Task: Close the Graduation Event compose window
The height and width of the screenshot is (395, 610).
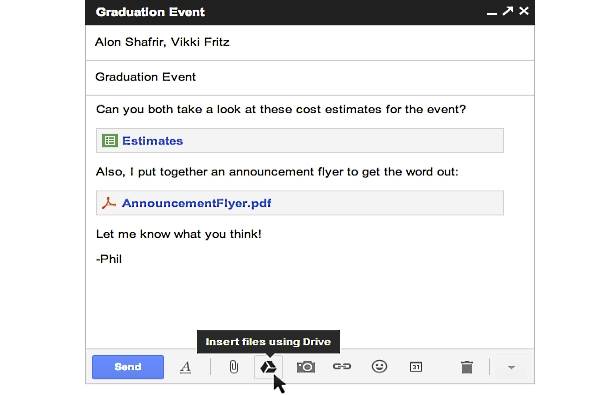Action: pyautogui.click(x=524, y=11)
